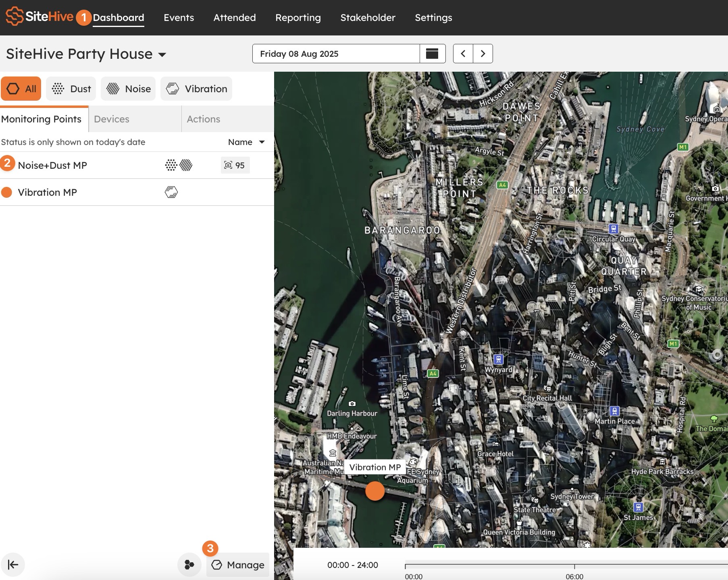Open the Events page
Viewport: 728px width, 580px height.
coord(179,18)
